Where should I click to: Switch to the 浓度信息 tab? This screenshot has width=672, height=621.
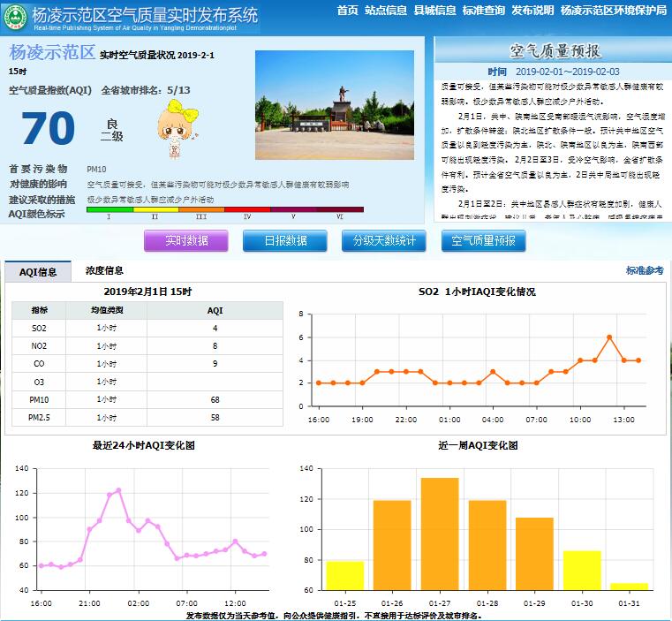tap(104, 271)
